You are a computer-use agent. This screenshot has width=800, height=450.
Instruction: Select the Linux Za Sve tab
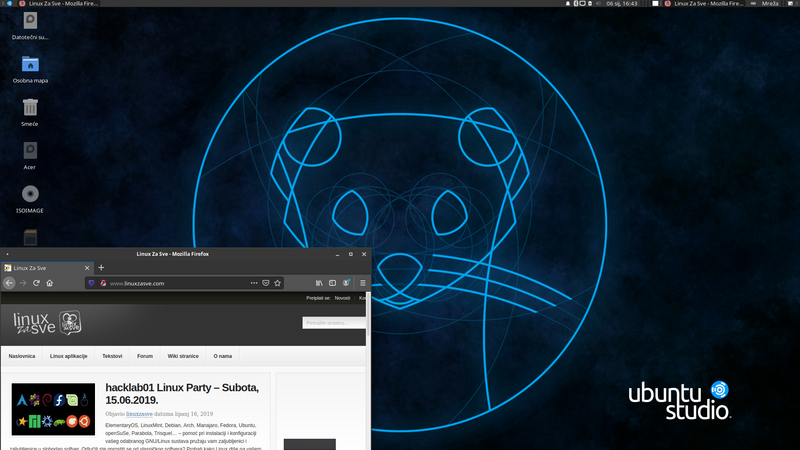(46, 268)
